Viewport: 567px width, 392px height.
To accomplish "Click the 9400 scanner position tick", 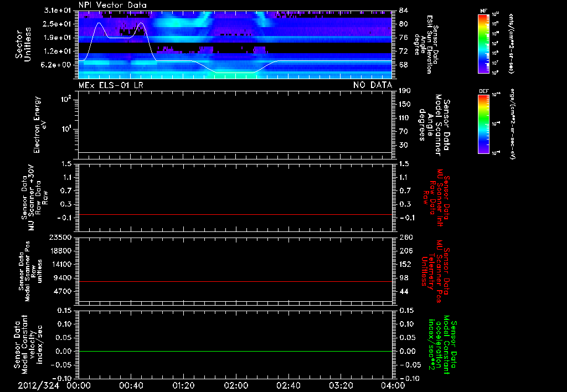I will click(63, 278).
